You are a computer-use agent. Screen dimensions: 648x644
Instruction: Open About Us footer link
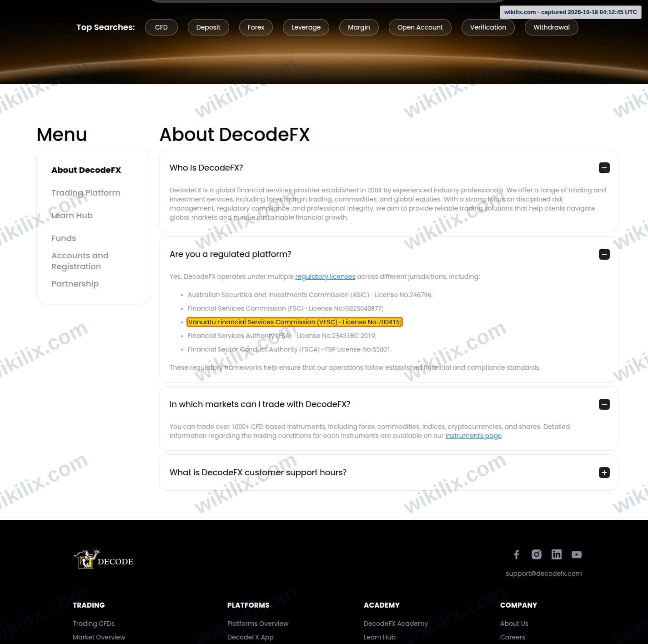[x=514, y=624]
